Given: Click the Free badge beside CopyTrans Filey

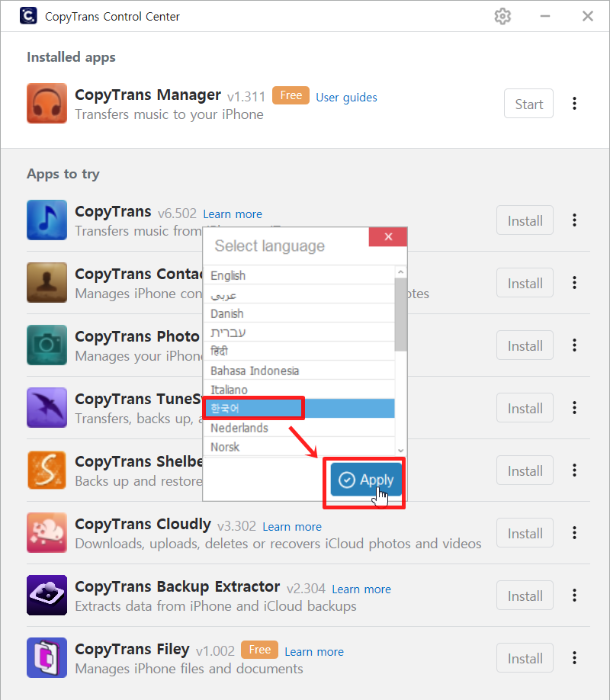Looking at the screenshot, I should point(259,650).
